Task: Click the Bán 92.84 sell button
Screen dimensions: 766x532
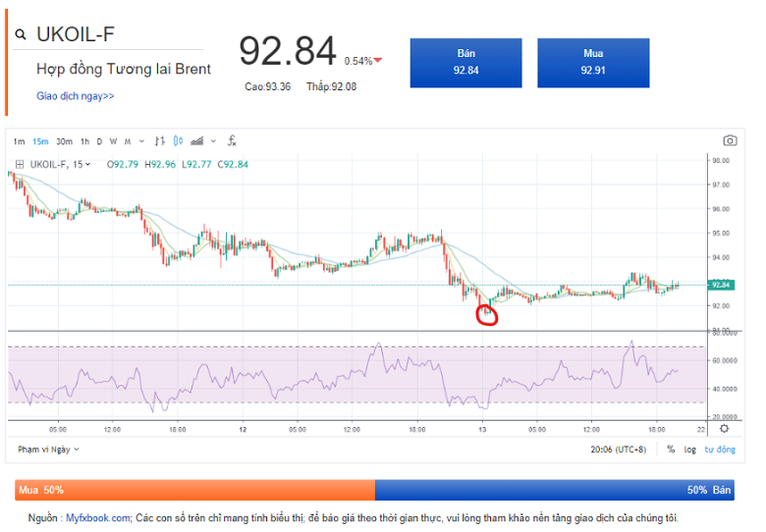Action: tap(465, 62)
